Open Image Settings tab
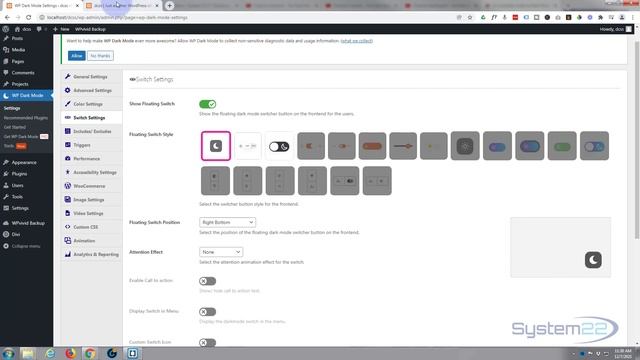 click(x=91, y=200)
